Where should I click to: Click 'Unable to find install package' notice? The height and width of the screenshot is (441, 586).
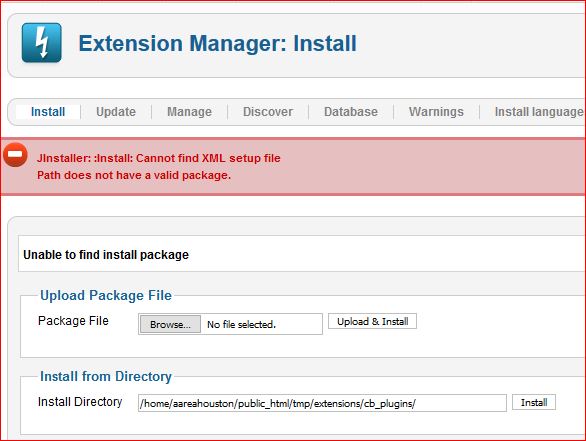point(106,255)
